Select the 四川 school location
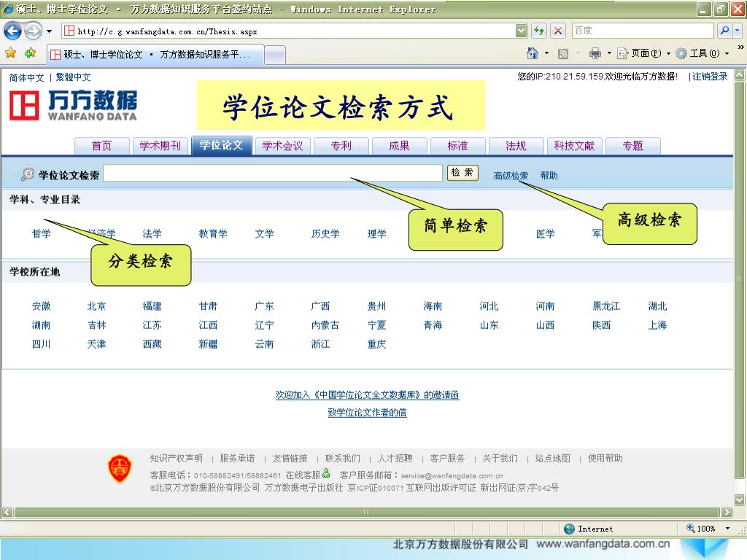Viewport: 747px width, 560px height. 41,344
